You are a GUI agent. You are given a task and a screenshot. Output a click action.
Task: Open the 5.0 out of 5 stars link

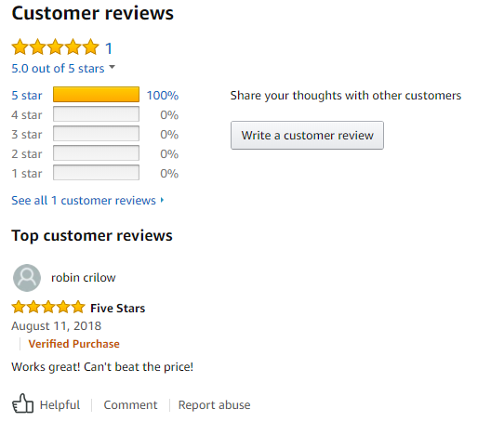pyautogui.click(x=58, y=69)
